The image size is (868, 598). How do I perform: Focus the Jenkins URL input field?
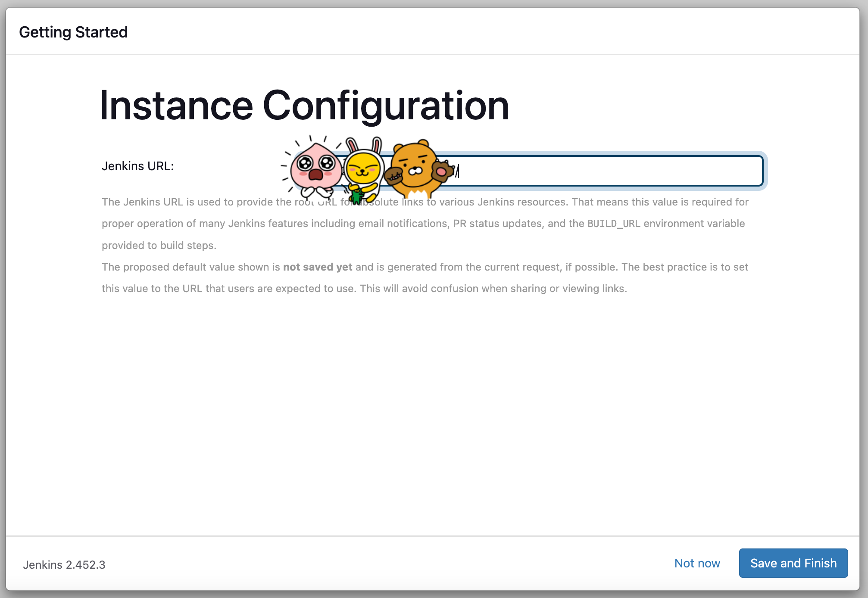pyautogui.click(x=530, y=171)
